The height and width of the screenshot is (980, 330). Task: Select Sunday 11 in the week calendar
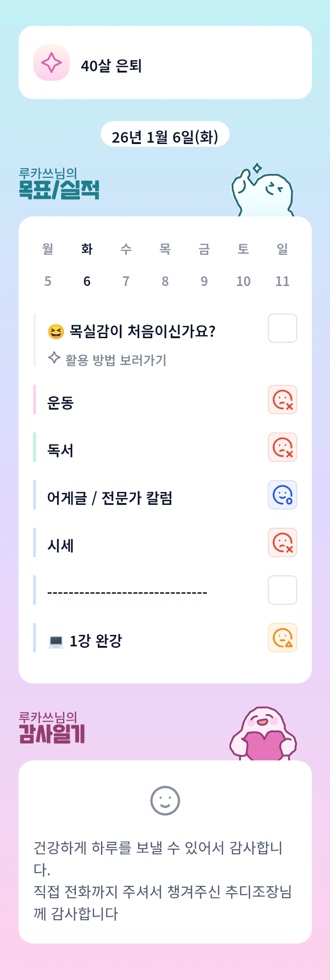coord(282,281)
